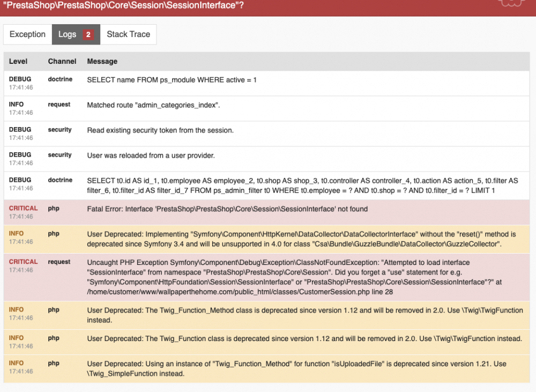Click the Message column header
The width and height of the screenshot is (536, 392).
point(101,61)
